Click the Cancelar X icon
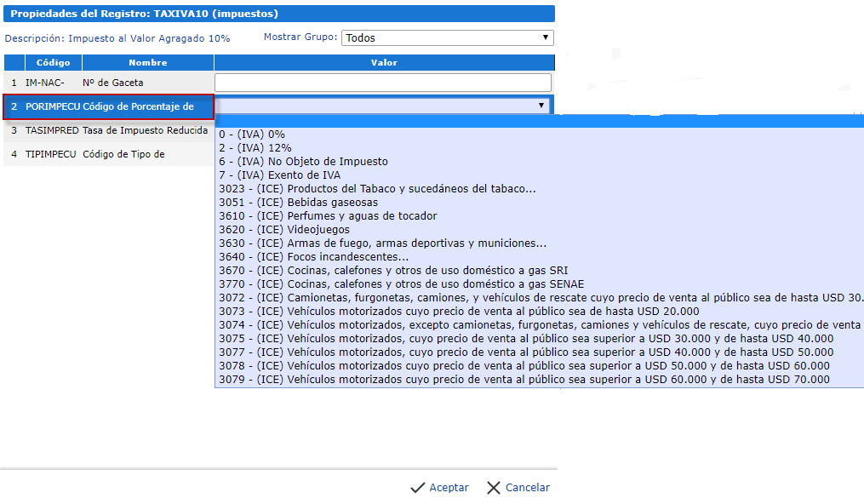The height and width of the screenshot is (504, 864). pos(493,488)
